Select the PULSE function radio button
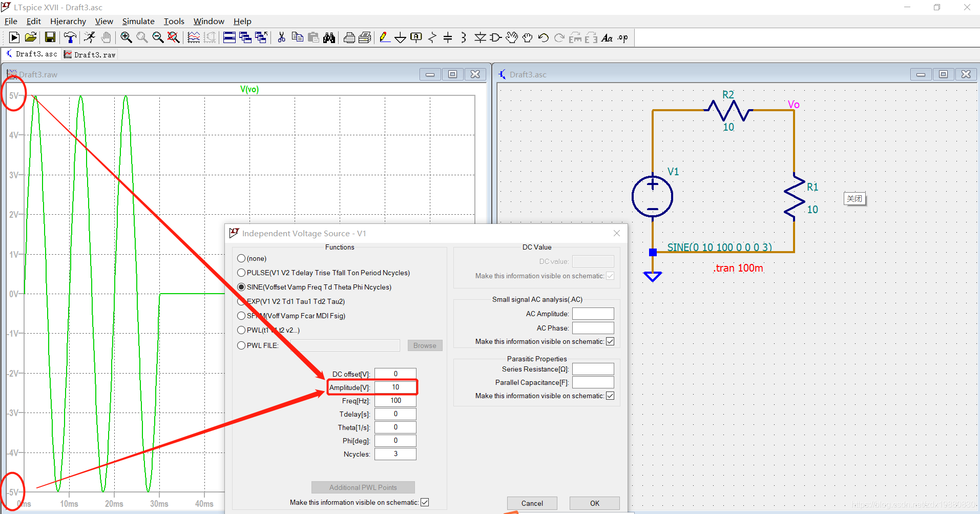The height and width of the screenshot is (514, 980). tap(241, 273)
